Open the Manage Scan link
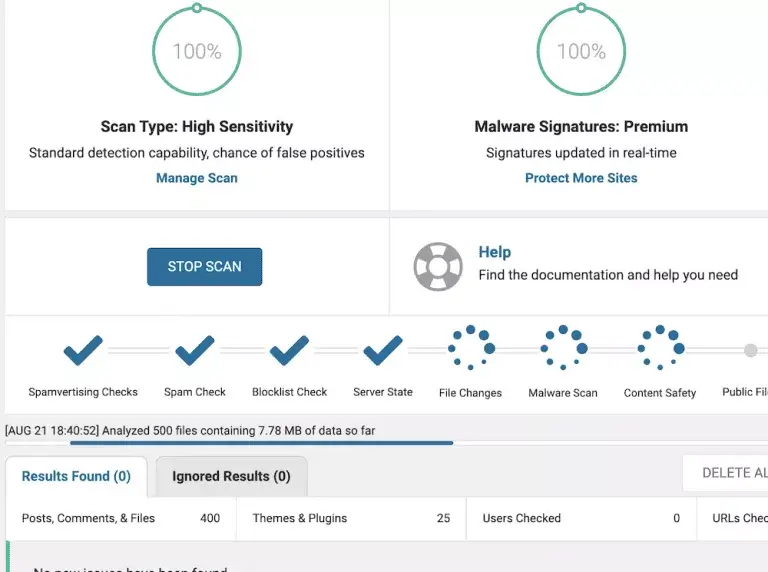 pos(197,178)
